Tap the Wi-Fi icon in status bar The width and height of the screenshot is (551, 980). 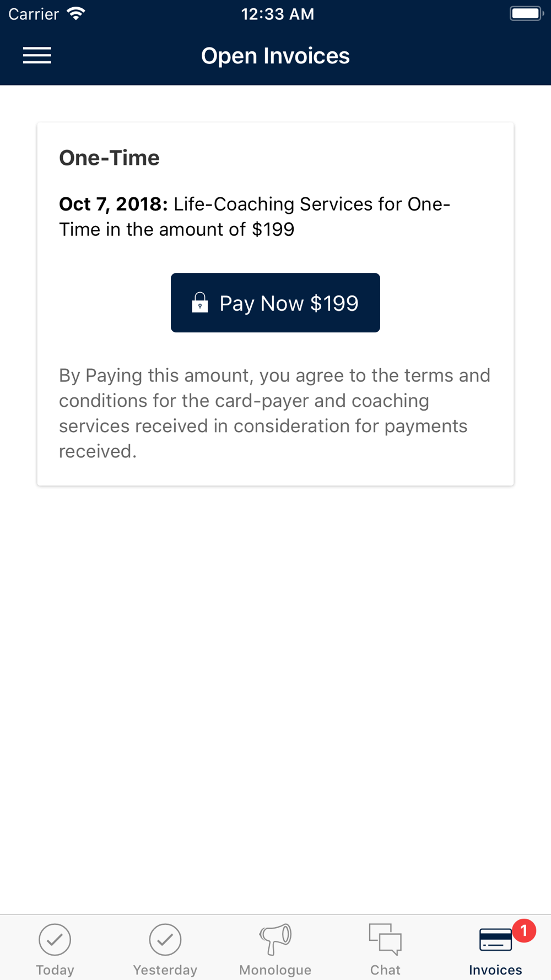click(76, 13)
